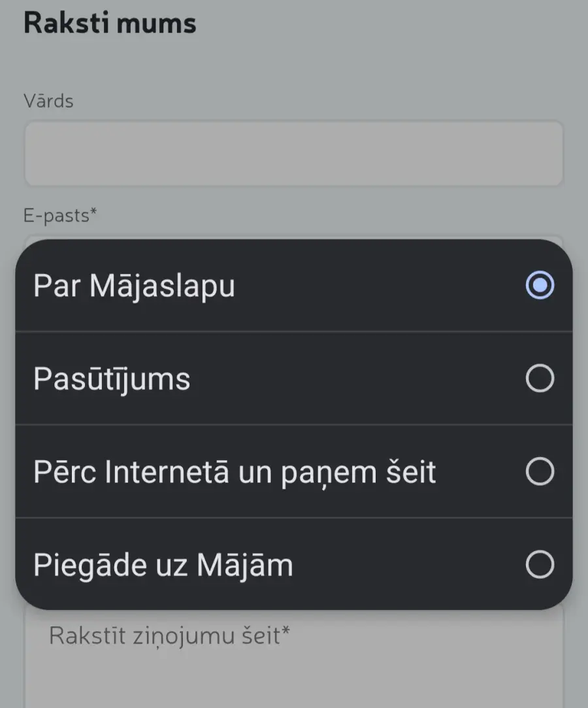Click the blank area of Piegāde uz Mājām row
Image resolution: width=588 pixels, height=708 pixels.
tap(405, 565)
